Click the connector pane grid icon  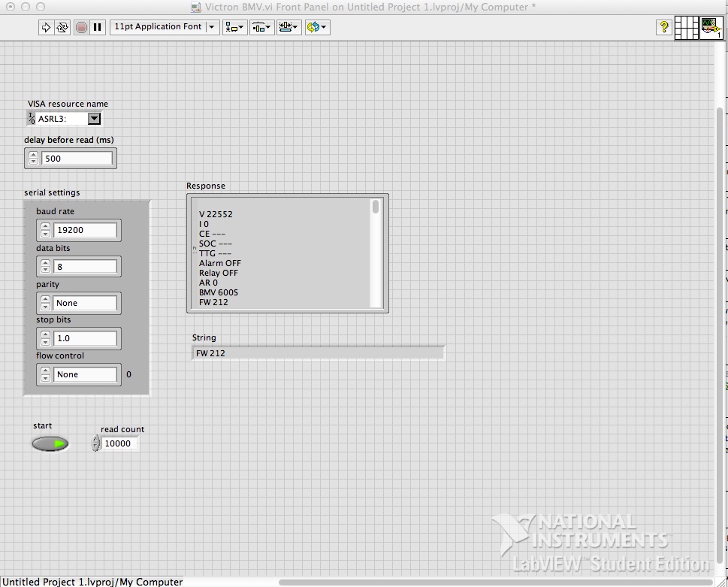coord(686,28)
